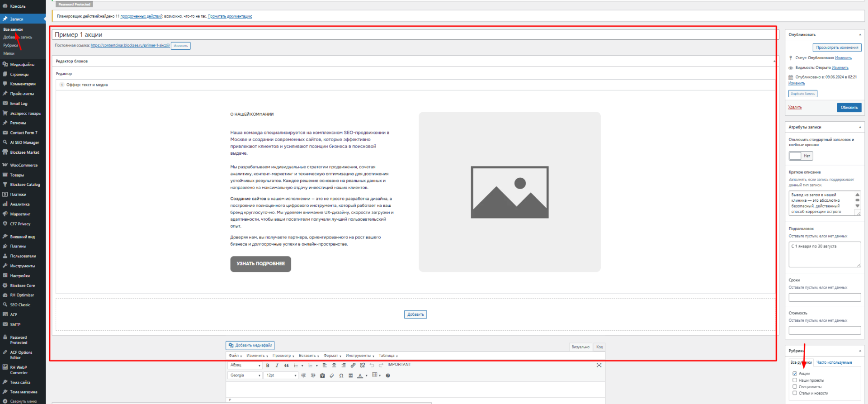868x404 pixels.
Task: Click the Подзаголовок text field
Action: [824, 254]
